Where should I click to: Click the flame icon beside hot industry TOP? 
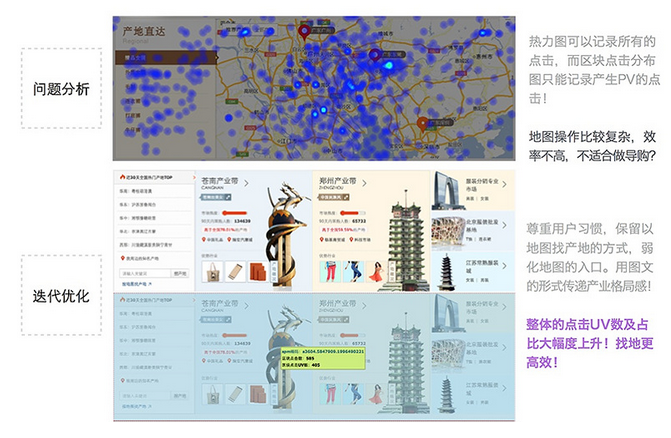pyautogui.click(x=123, y=175)
